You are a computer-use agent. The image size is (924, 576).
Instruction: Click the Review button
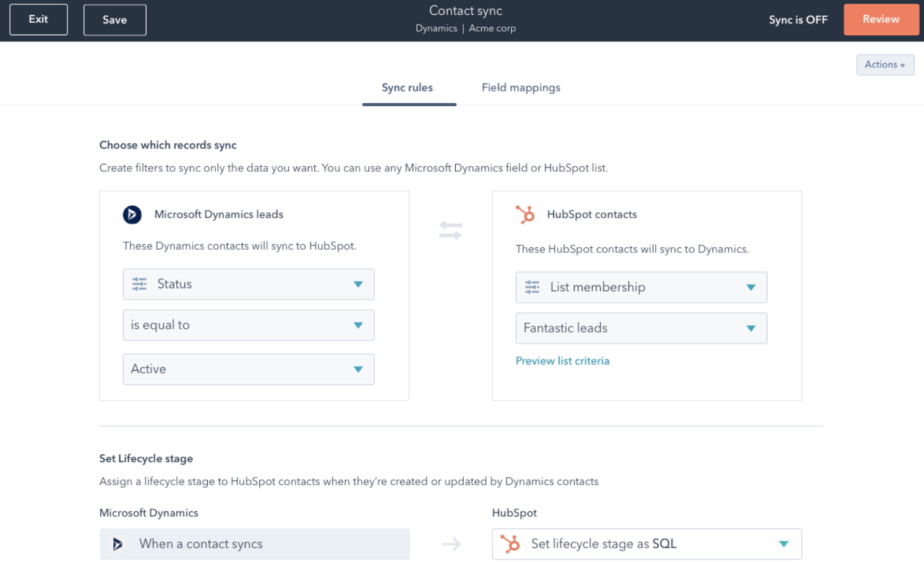coord(881,19)
